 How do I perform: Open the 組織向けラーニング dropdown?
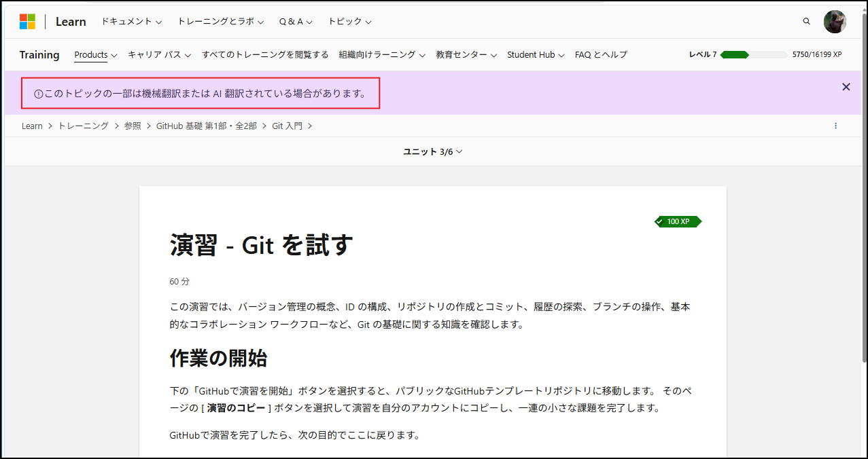tap(382, 54)
